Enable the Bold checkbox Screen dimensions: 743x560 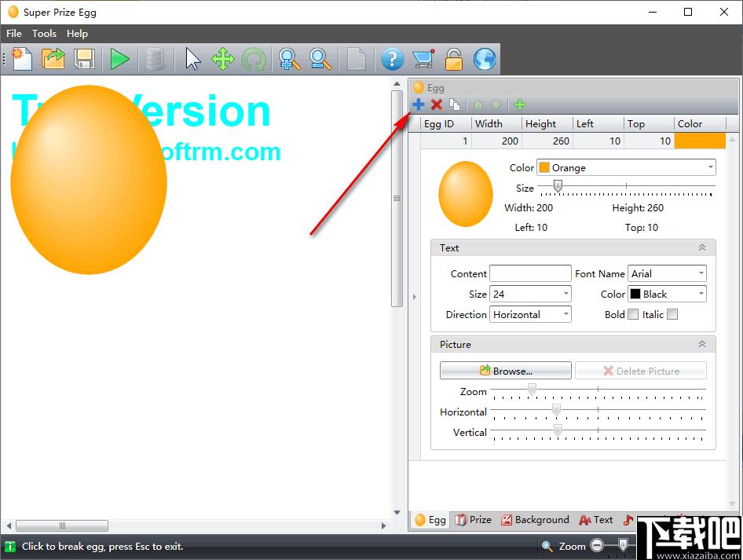(x=633, y=314)
